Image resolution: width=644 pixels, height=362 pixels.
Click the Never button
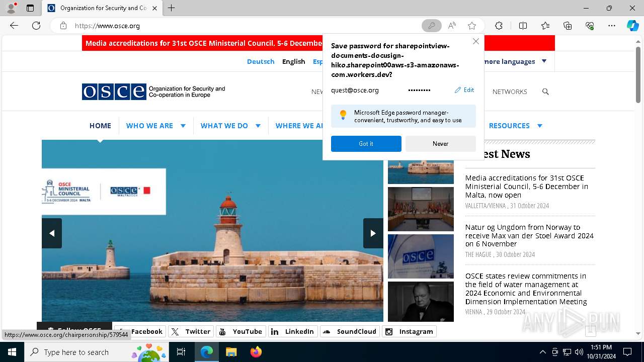[x=440, y=144]
